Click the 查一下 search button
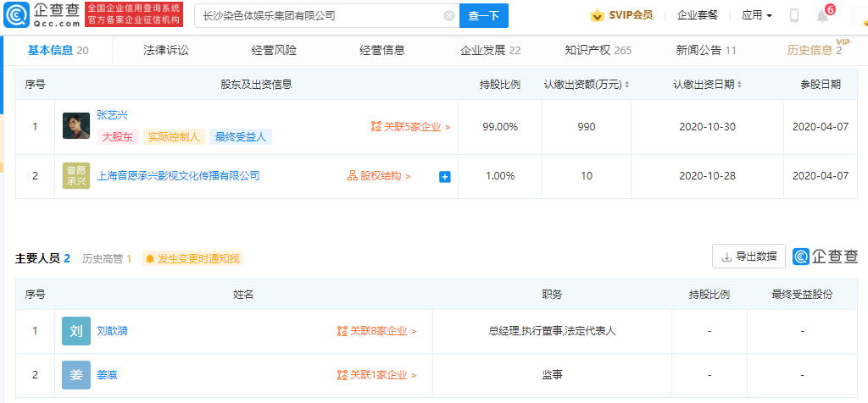This screenshot has width=868, height=403. 484,16
